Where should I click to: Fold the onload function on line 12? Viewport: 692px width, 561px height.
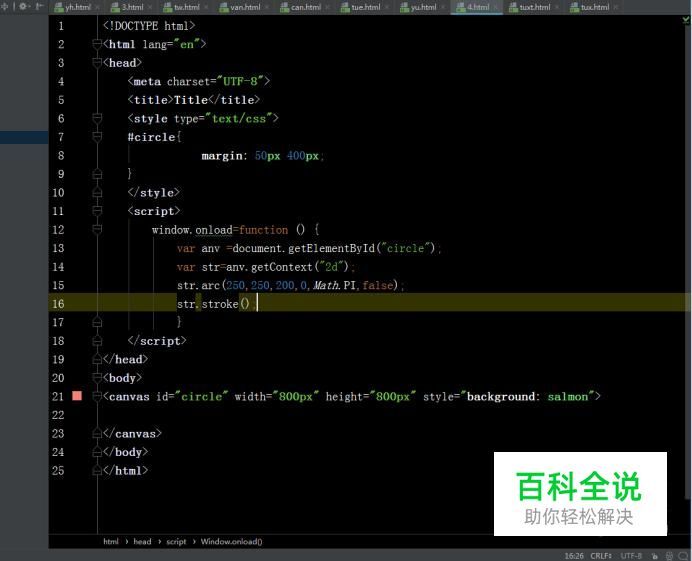click(97, 229)
